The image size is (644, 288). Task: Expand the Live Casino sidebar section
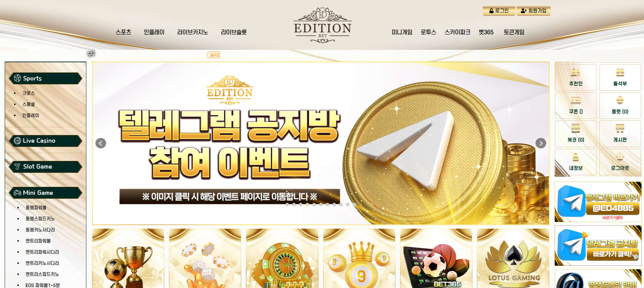point(45,141)
